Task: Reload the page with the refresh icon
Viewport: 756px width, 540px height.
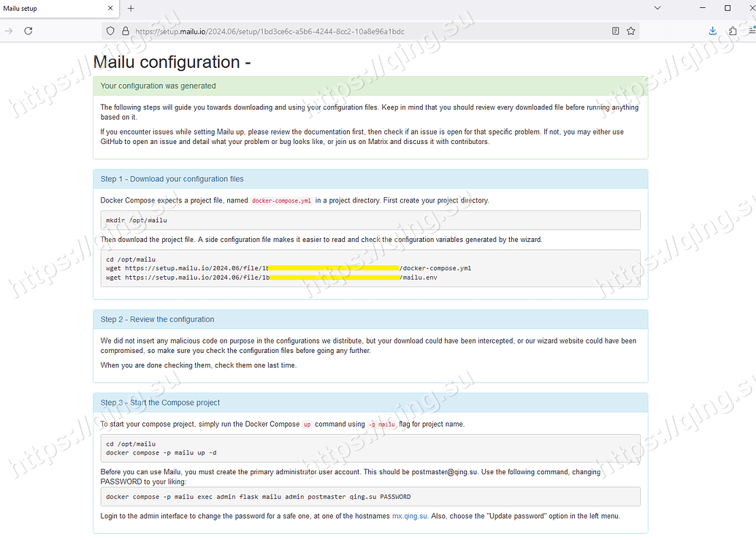Action: pos(28,31)
